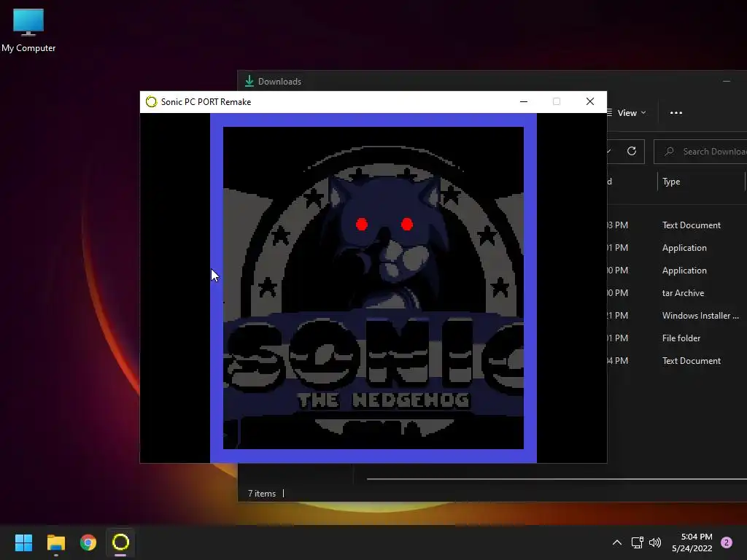Viewport: 747px width, 560px height.
Task: Select the Application row dated 01 PM
Action: pyautogui.click(x=677, y=248)
